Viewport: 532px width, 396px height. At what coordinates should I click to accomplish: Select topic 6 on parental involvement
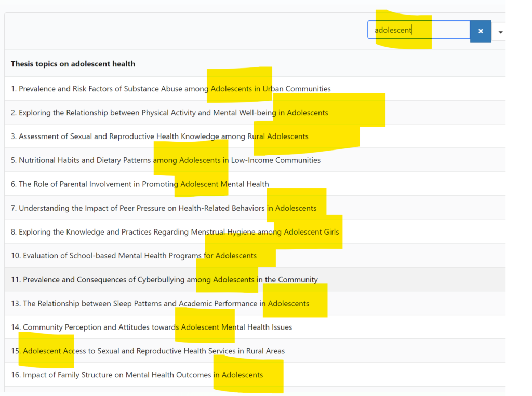140,184
